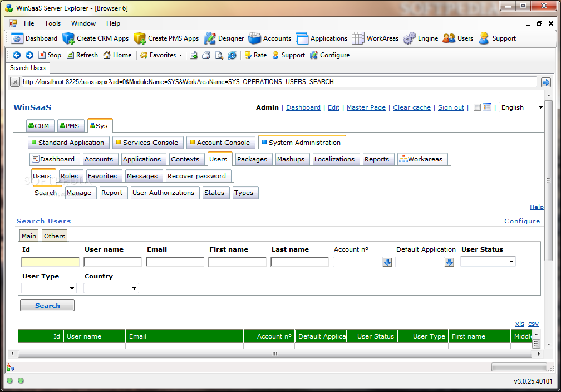Expand the User Status dropdown
Screen dimensions: 561x392
point(488,262)
